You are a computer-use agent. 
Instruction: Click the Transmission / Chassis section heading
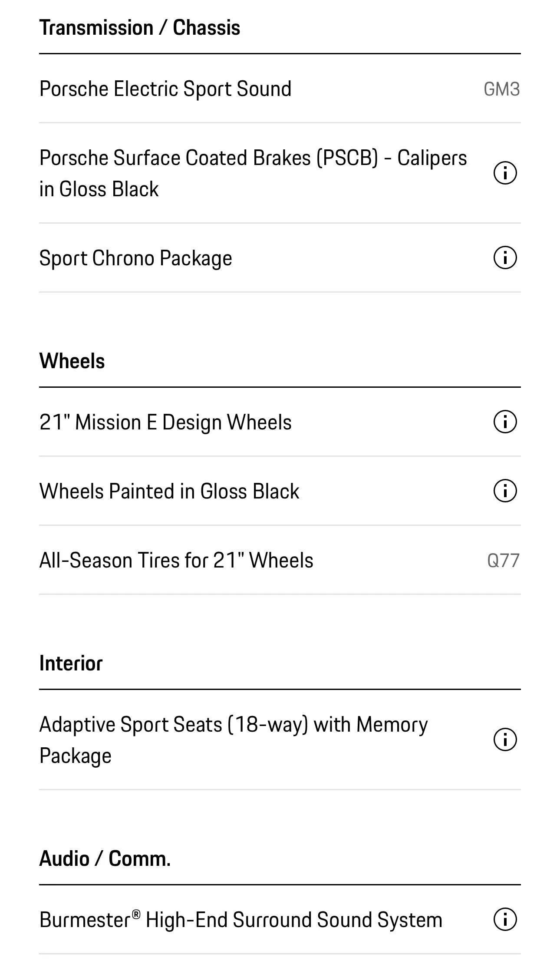pos(140,28)
